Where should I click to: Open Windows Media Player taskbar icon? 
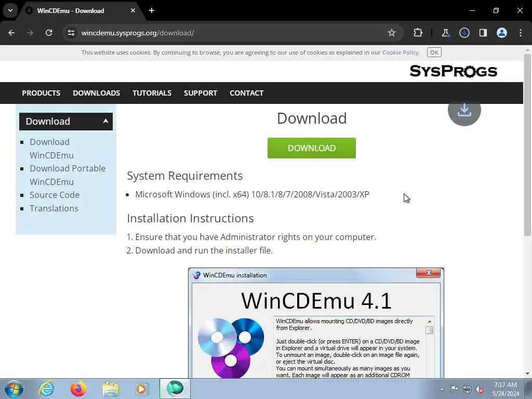(142, 389)
